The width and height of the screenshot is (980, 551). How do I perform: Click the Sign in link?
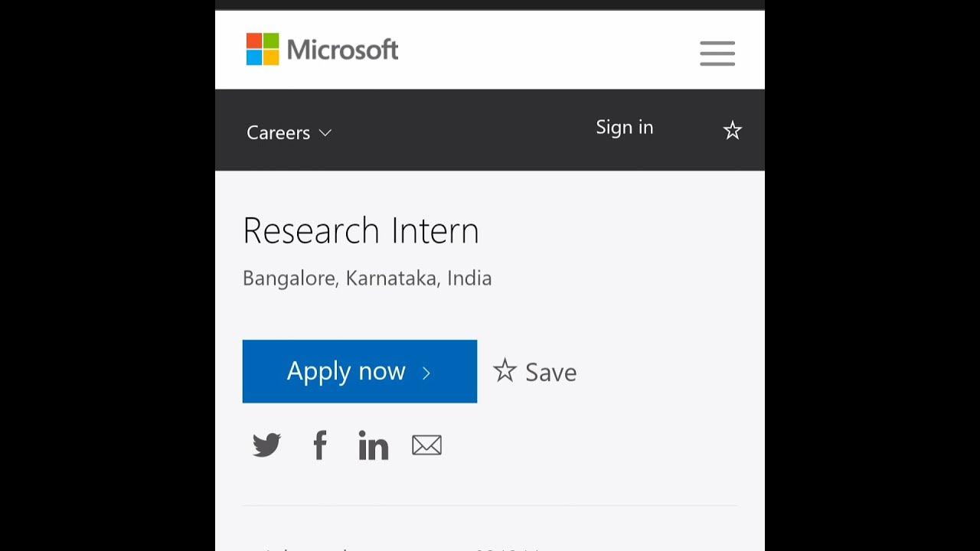click(625, 128)
